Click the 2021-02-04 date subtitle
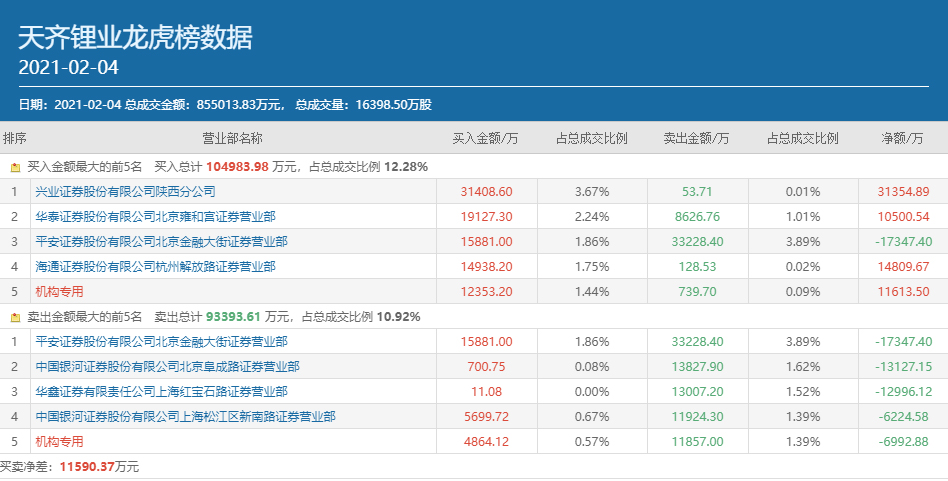 (x=68, y=67)
